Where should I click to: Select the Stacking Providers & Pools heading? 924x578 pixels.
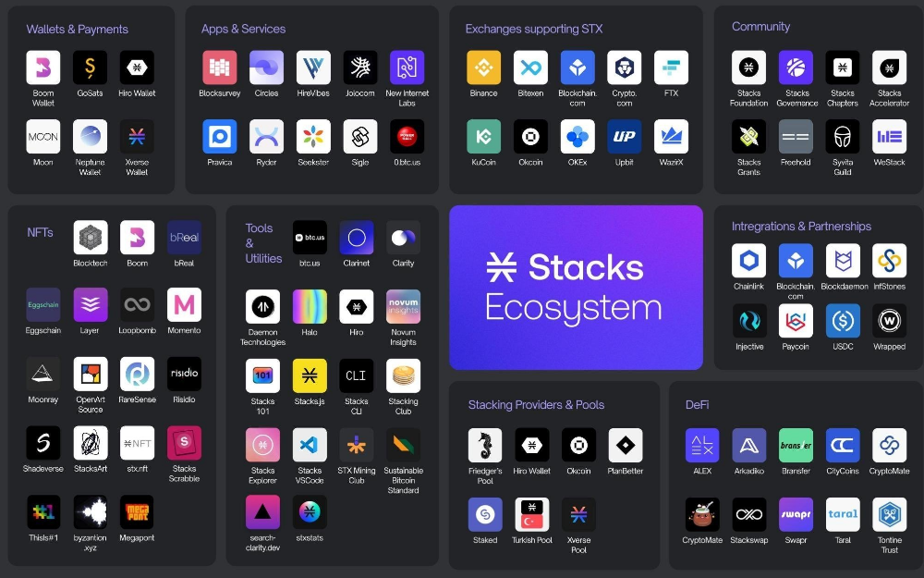[x=536, y=404]
